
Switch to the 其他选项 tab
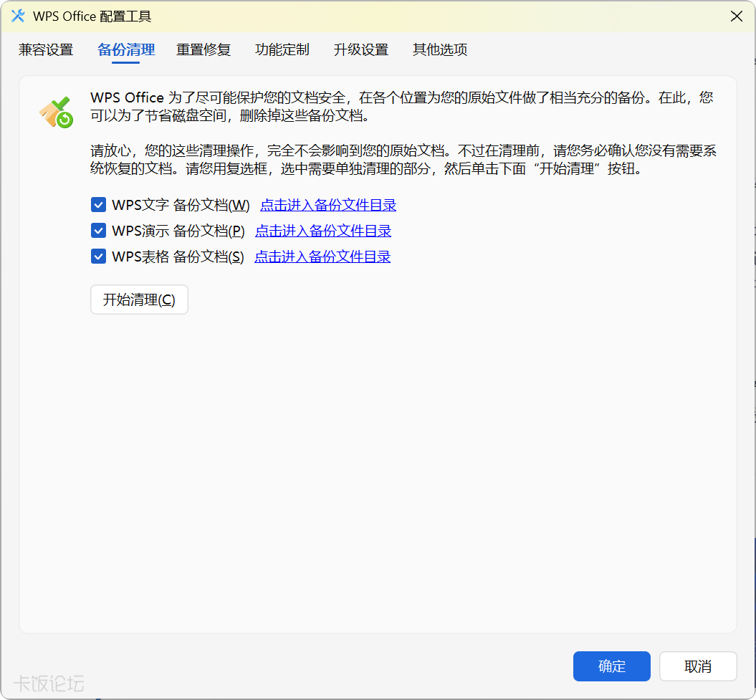pos(440,49)
